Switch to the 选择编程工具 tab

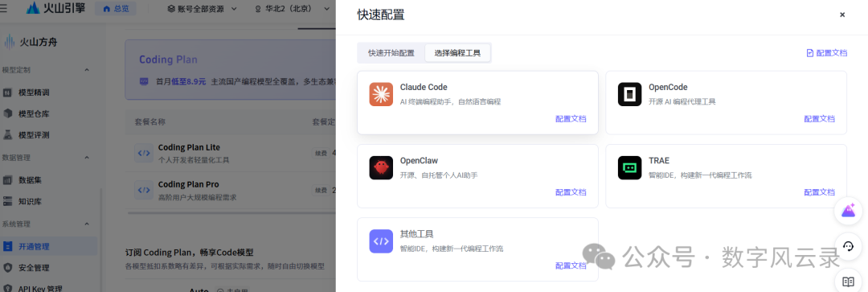[x=457, y=53]
